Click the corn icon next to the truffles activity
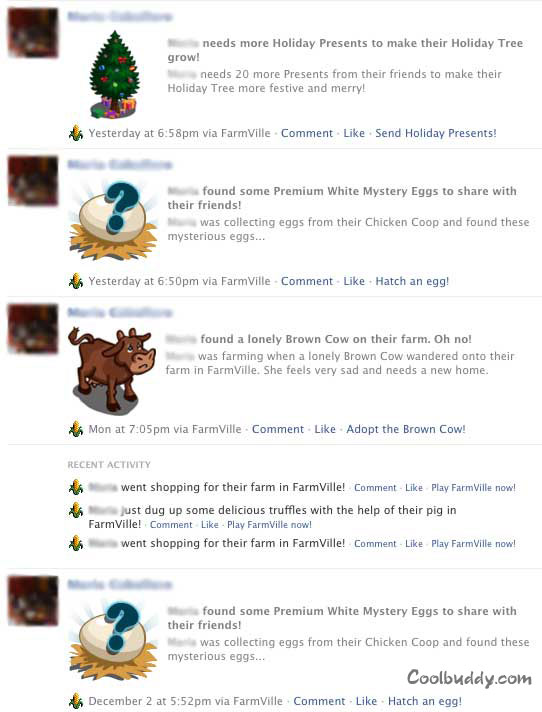The height and width of the screenshot is (712, 542). (x=76, y=510)
